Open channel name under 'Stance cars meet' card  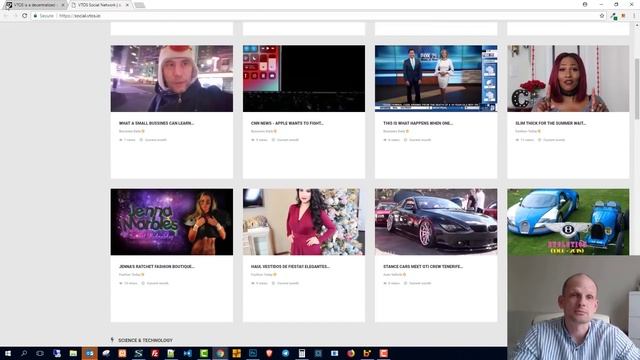tap(393, 275)
